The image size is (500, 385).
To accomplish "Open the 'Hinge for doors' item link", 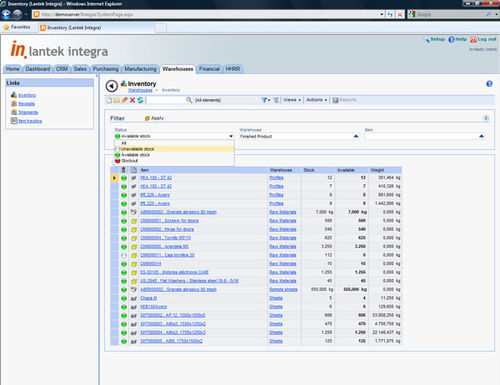I will [167, 230].
